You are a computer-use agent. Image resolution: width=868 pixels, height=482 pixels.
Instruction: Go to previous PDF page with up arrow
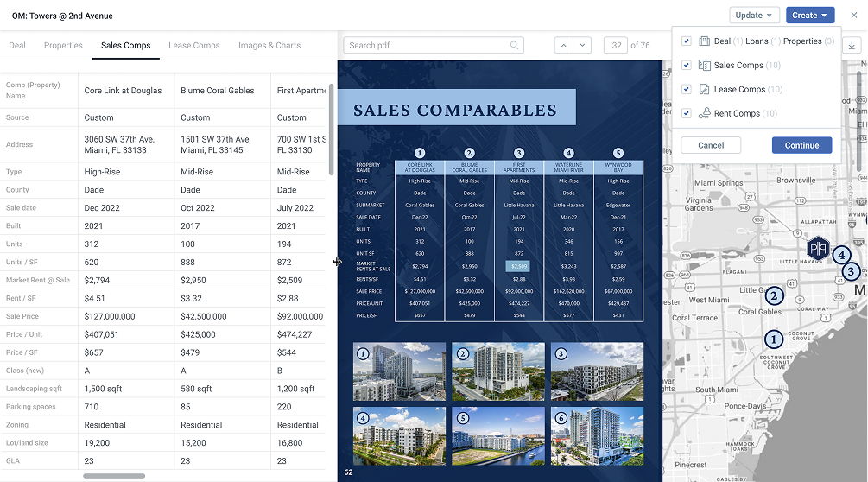click(x=563, y=46)
